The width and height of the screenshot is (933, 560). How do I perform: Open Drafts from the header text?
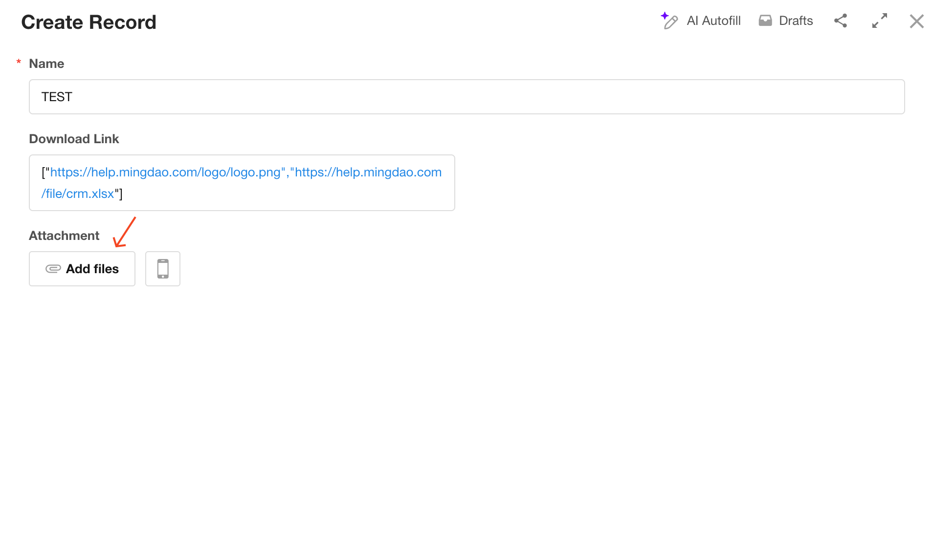[796, 21]
